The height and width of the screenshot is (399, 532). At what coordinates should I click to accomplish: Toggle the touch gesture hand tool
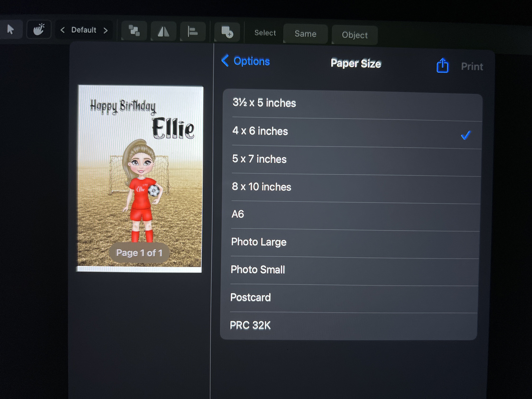coord(39,29)
